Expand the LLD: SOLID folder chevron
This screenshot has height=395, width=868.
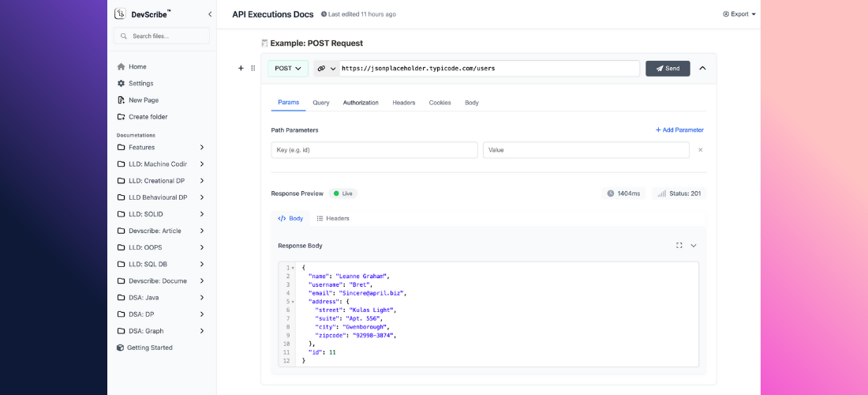(x=202, y=214)
